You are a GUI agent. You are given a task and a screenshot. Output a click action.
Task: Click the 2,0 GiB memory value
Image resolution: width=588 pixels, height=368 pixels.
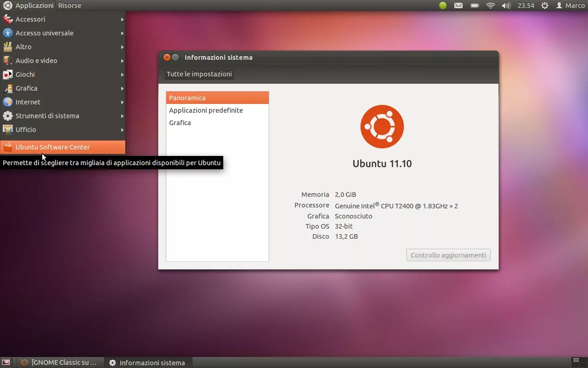point(345,195)
